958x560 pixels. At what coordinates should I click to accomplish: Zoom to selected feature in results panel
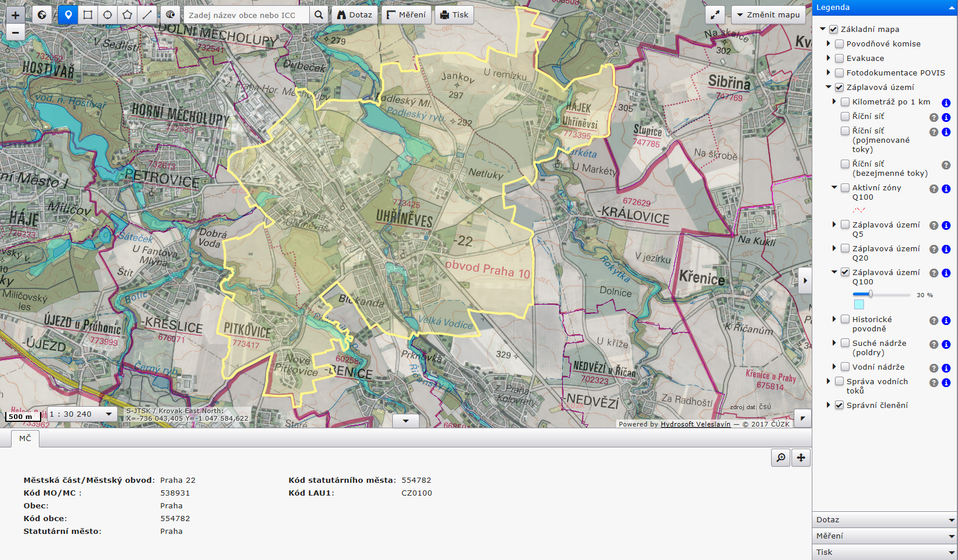click(781, 458)
